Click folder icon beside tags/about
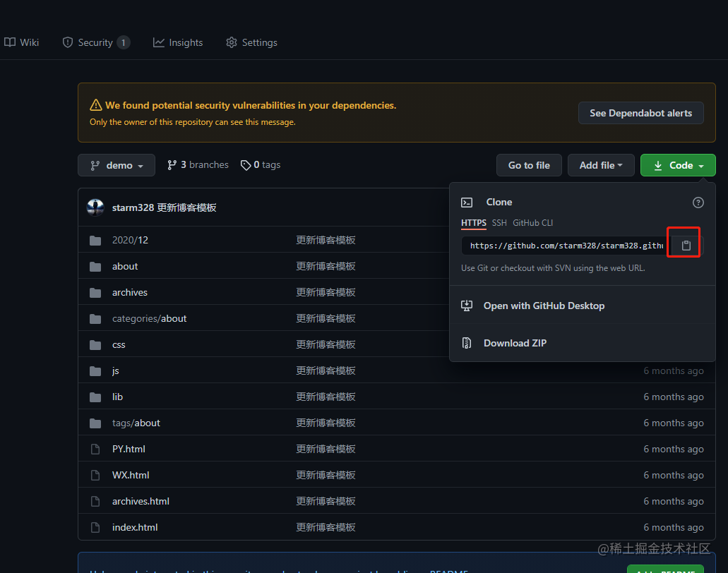This screenshot has height=573, width=728. tap(95, 423)
